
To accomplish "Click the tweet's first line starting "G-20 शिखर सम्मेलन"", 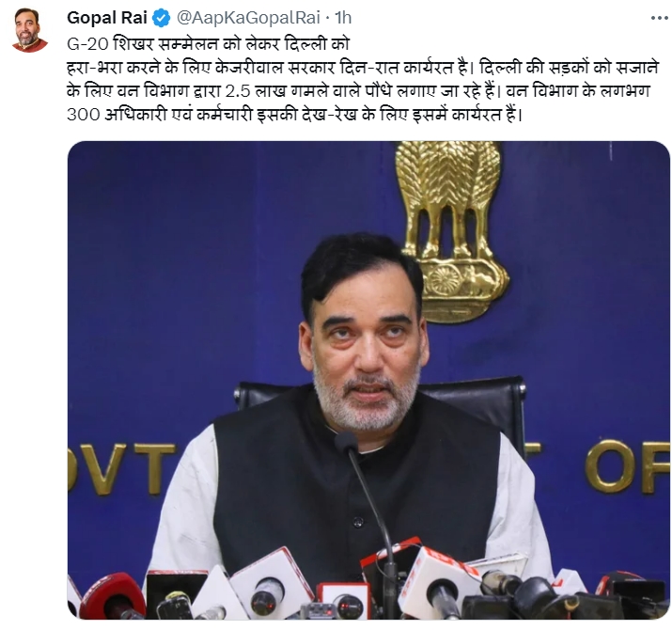I will pyautogui.click(x=209, y=44).
